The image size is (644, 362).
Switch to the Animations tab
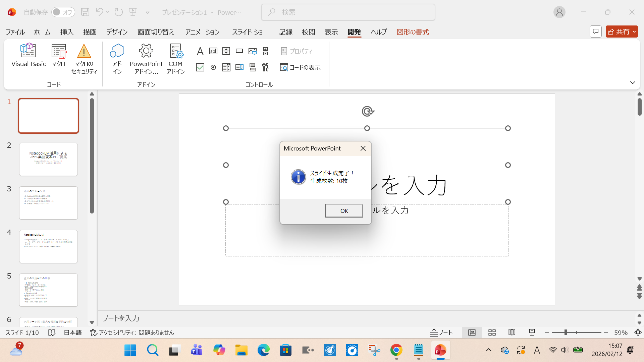click(x=202, y=32)
